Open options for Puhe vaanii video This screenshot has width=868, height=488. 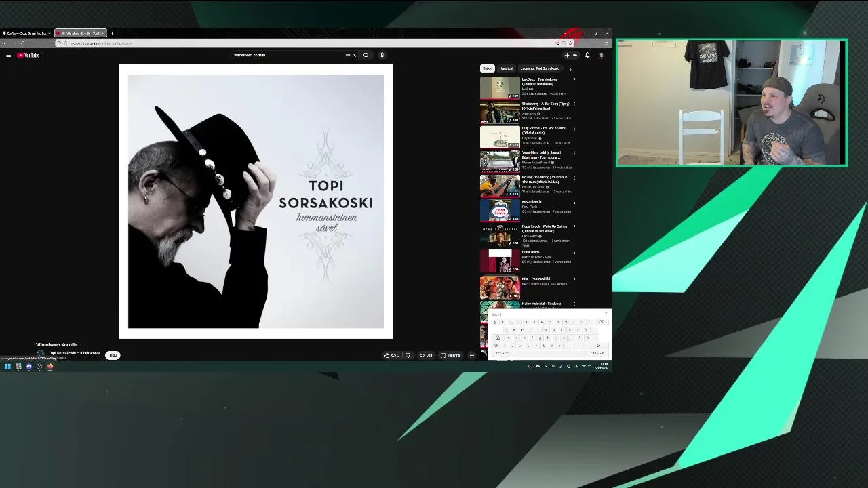click(x=574, y=252)
